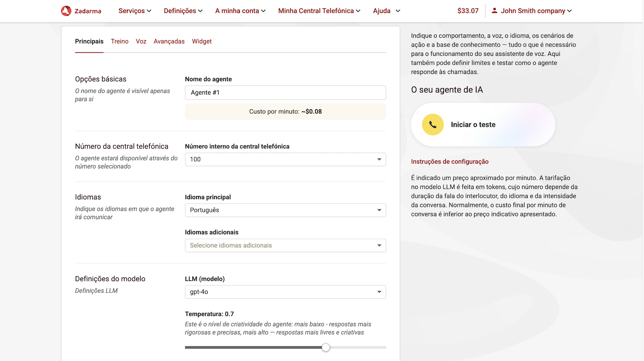644x361 pixels.
Task: Click the Zadarma logo icon
Action: point(66,11)
